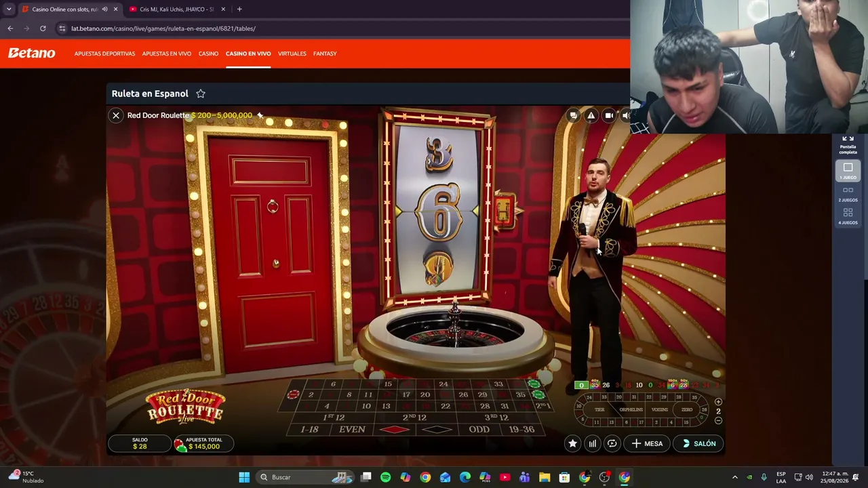Click the SALDO $ 28 balance display

pyautogui.click(x=140, y=444)
